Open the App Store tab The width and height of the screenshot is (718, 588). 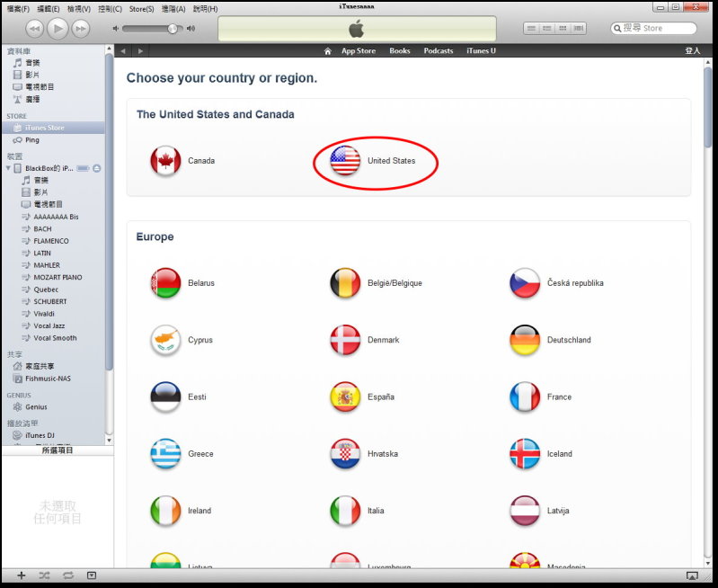click(x=358, y=51)
